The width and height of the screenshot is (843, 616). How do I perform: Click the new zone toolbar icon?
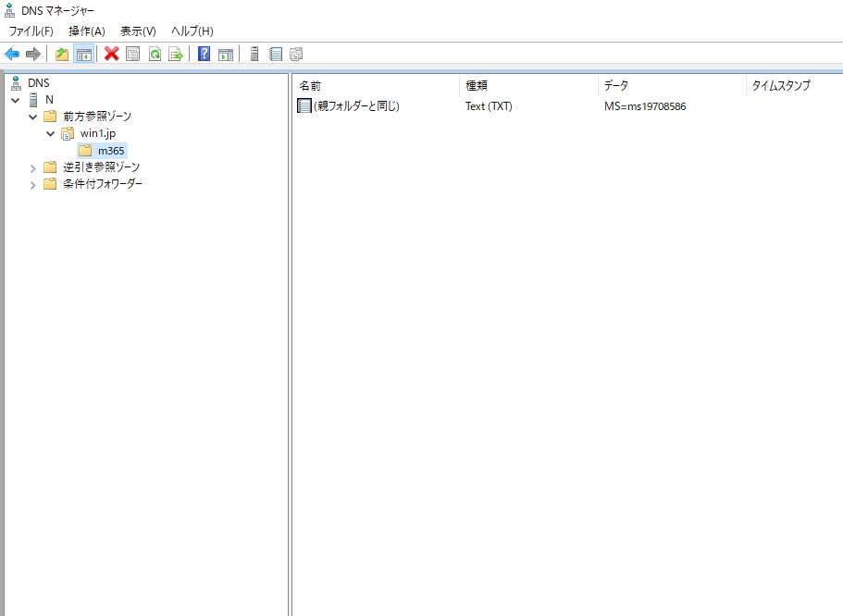coord(296,54)
